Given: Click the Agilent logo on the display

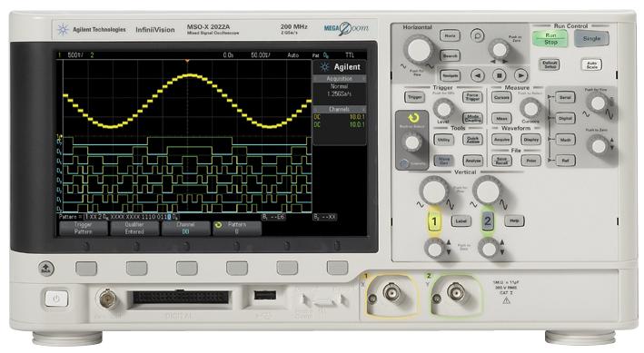Looking at the screenshot, I should point(340,67).
